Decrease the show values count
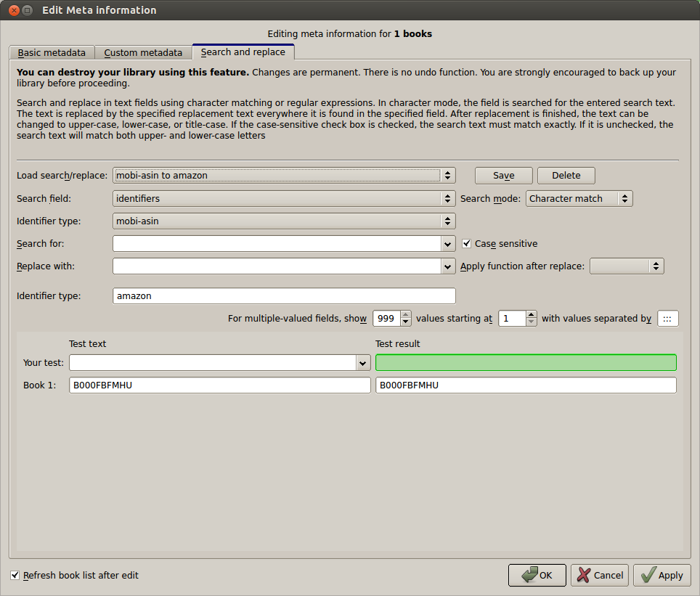Viewport: 700px width, 596px height. point(405,322)
